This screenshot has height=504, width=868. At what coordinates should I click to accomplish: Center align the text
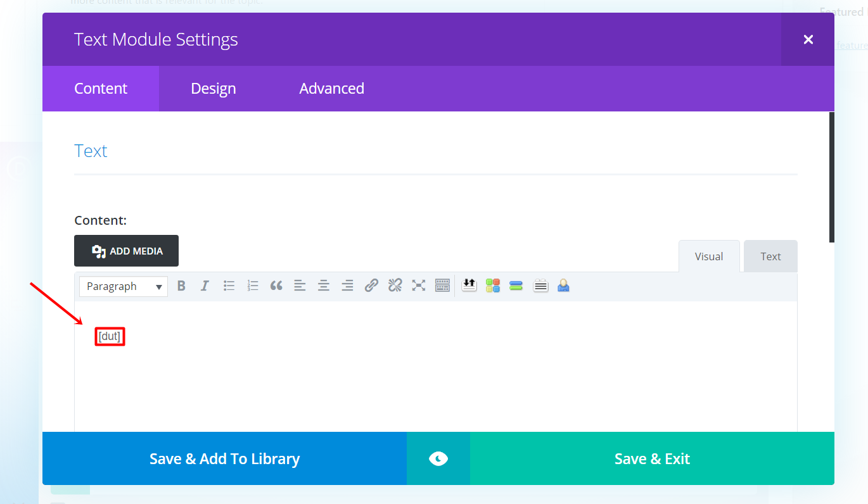click(324, 286)
